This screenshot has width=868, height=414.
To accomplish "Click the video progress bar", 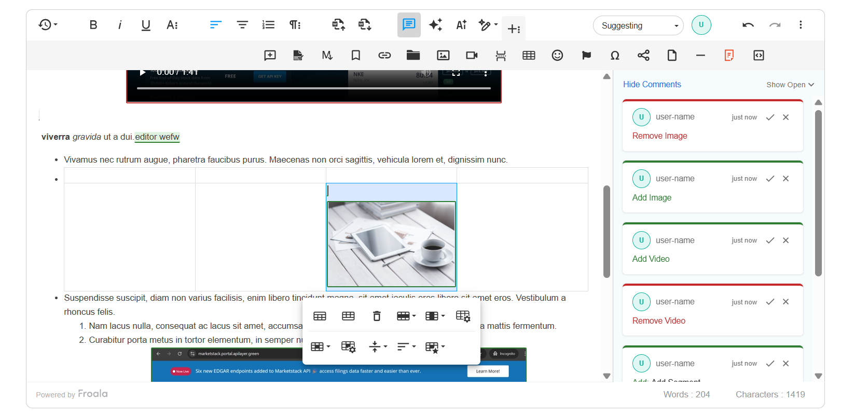I will pyautogui.click(x=313, y=88).
